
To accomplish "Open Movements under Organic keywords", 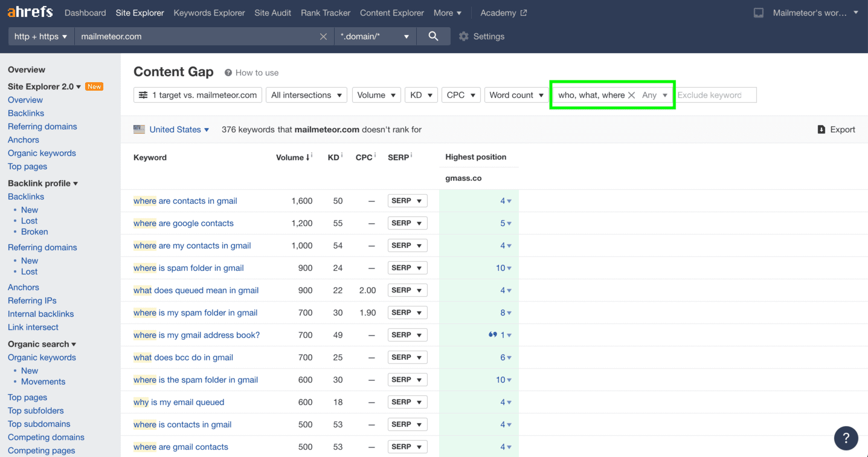I will pyautogui.click(x=43, y=381).
